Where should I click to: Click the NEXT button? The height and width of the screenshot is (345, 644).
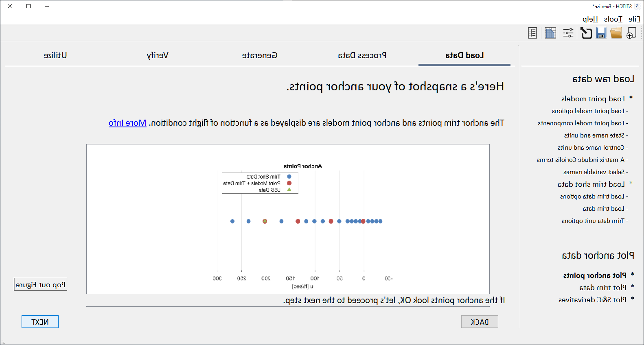pyautogui.click(x=40, y=322)
